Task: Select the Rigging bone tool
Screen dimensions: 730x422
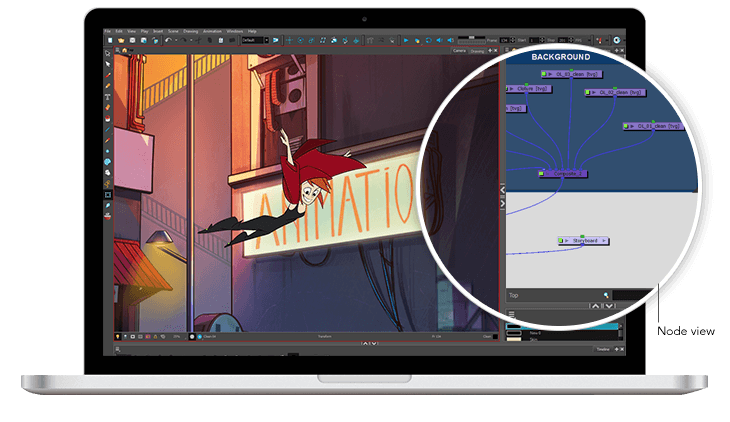Action: click(x=108, y=183)
